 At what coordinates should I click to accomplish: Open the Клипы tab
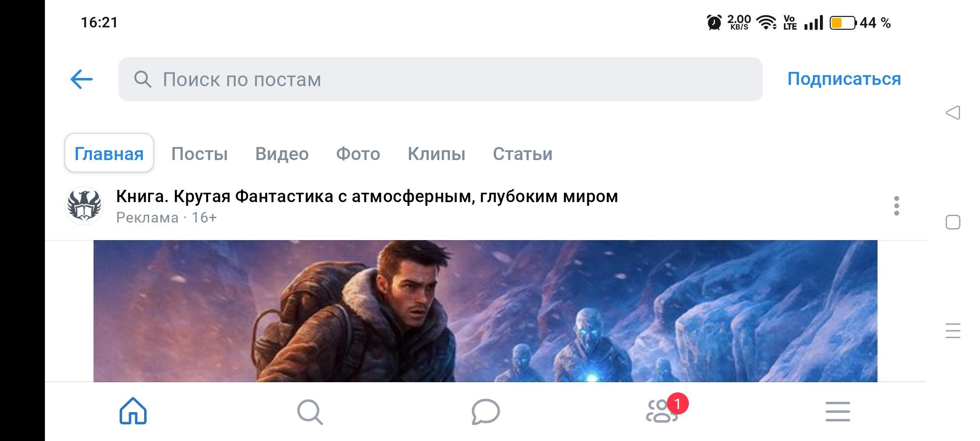(x=437, y=154)
